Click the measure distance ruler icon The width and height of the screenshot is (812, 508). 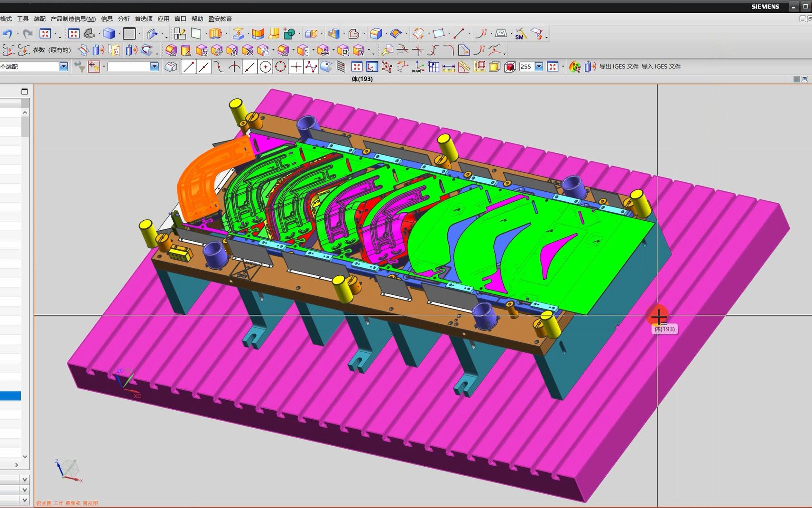(448, 67)
